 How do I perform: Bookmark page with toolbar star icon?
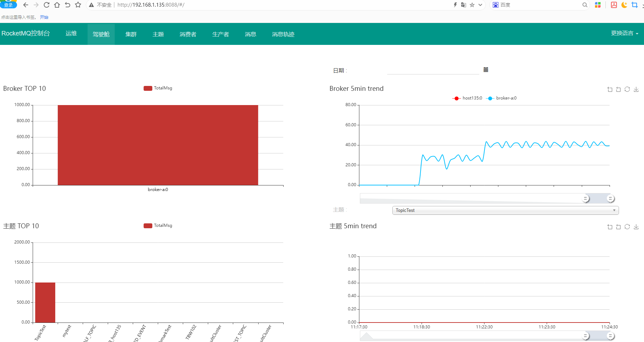pyautogui.click(x=78, y=5)
